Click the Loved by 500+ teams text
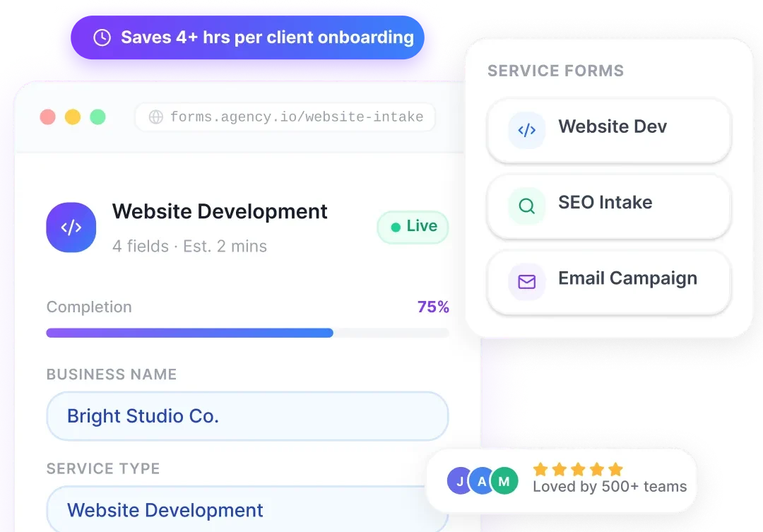 (x=610, y=486)
